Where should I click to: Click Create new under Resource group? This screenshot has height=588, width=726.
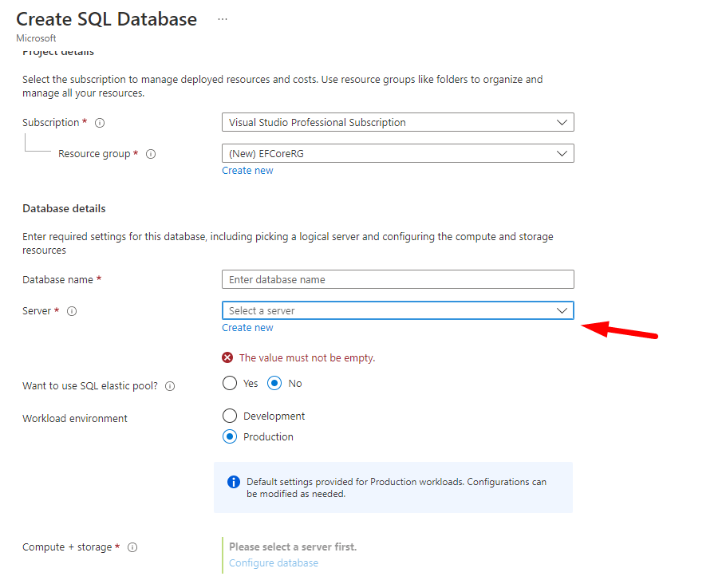tap(247, 171)
